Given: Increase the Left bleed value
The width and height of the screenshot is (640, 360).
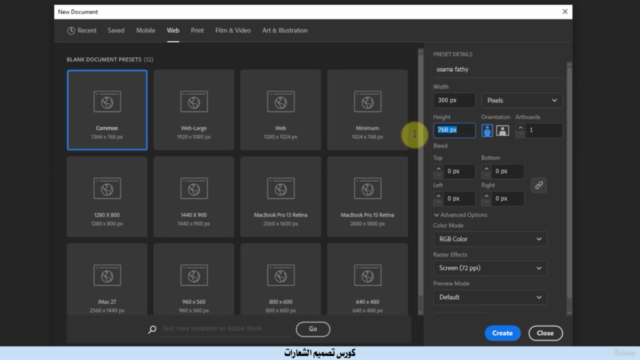Looking at the screenshot, I should 438,196.
